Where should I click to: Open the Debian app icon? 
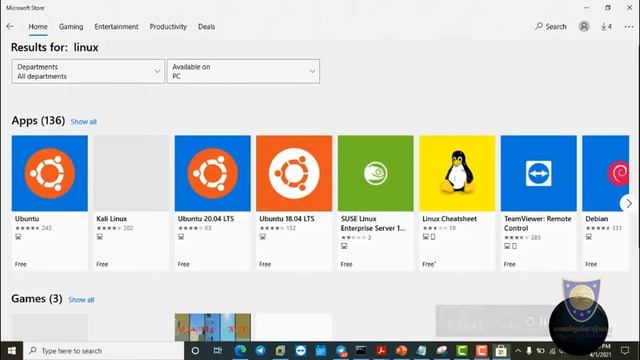click(x=606, y=173)
